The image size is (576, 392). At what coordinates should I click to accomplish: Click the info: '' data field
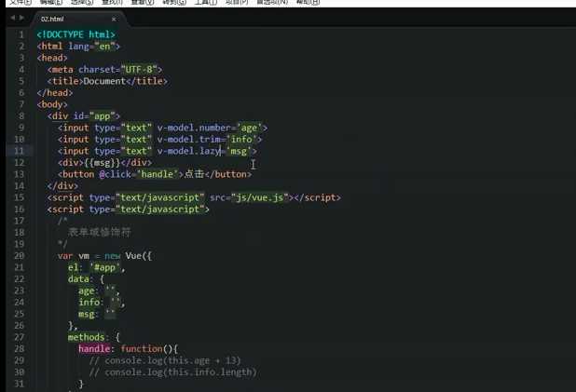coord(102,303)
